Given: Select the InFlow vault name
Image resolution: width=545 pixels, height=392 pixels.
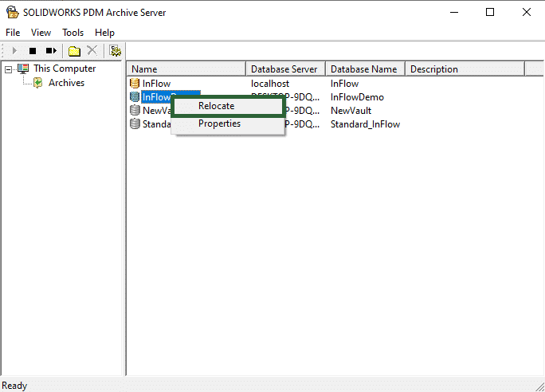Looking at the screenshot, I should tap(156, 84).
